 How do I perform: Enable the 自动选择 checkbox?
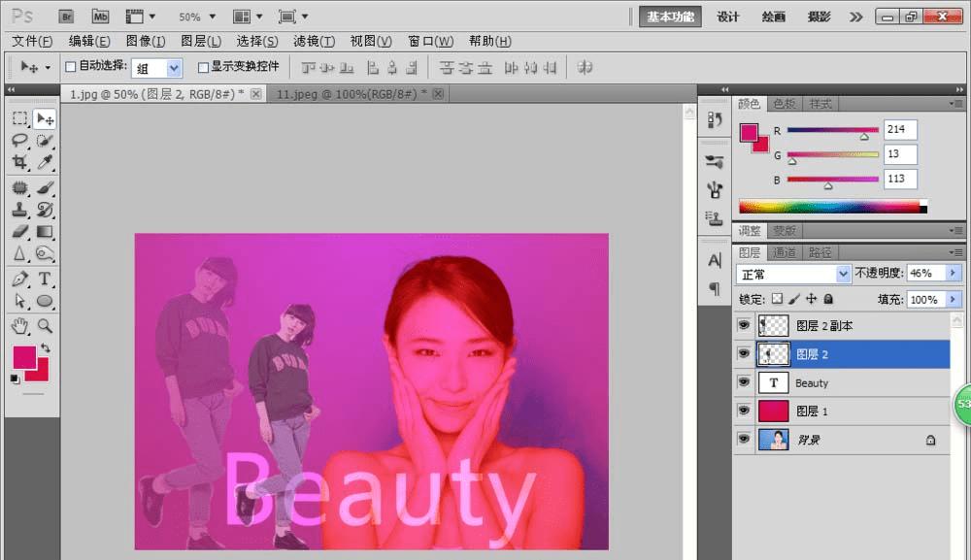click(70, 68)
